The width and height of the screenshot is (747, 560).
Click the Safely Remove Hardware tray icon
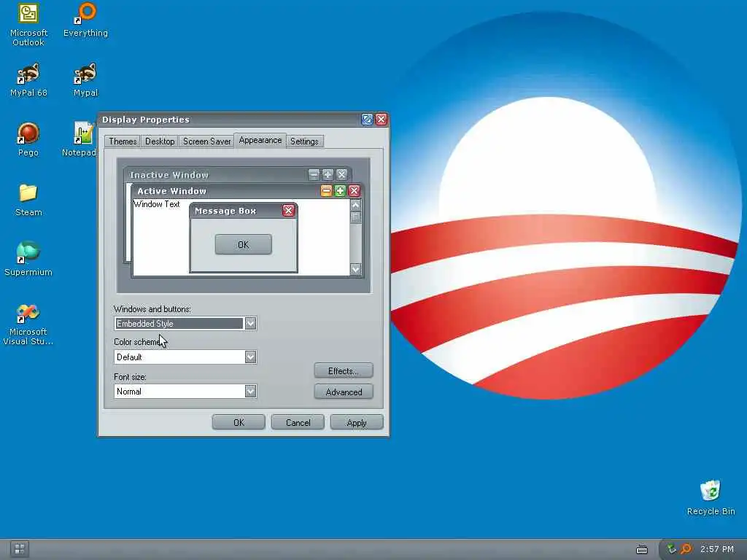point(671,549)
